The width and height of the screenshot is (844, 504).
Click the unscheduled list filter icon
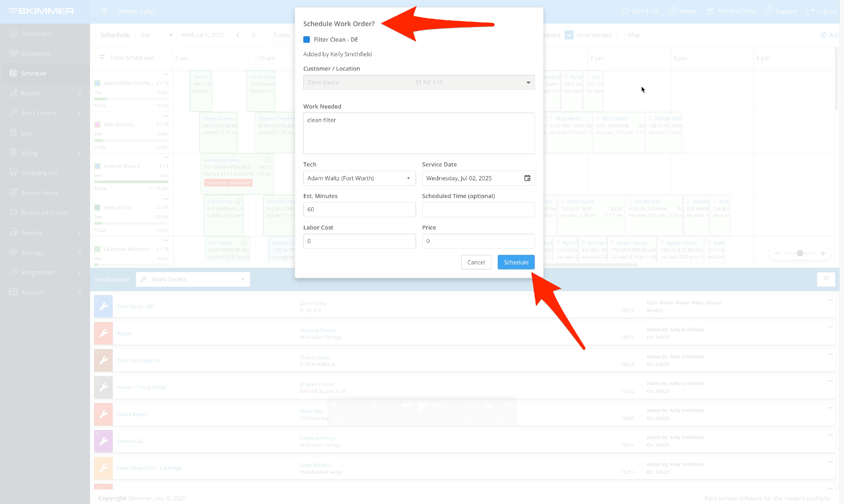click(826, 279)
